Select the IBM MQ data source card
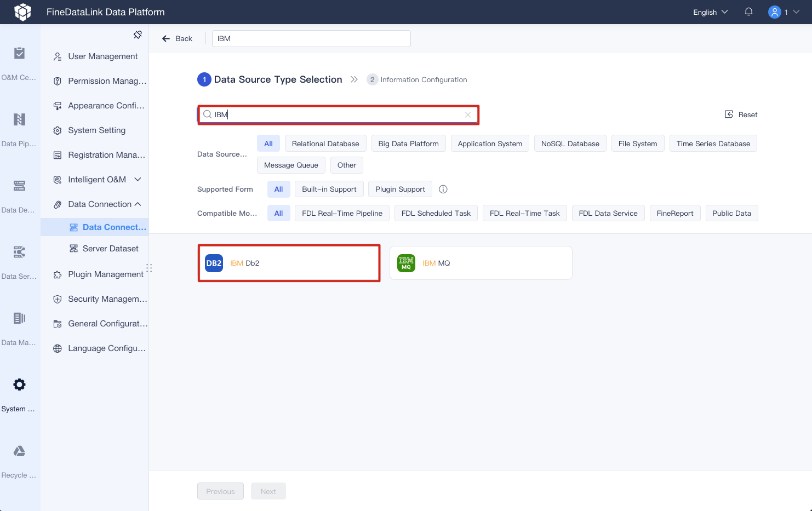Screen dimensions: 812x511 (481, 263)
